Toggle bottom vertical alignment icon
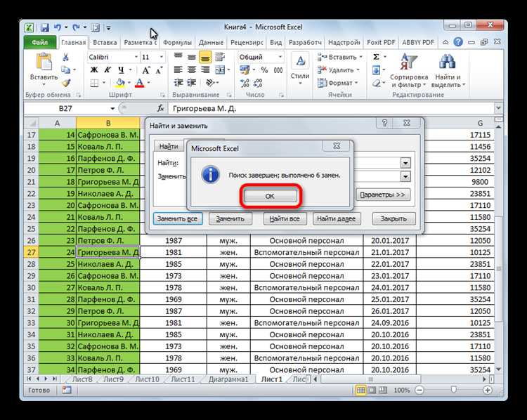Image resolution: width=527 pixels, height=420 pixels. tap(205, 57)
